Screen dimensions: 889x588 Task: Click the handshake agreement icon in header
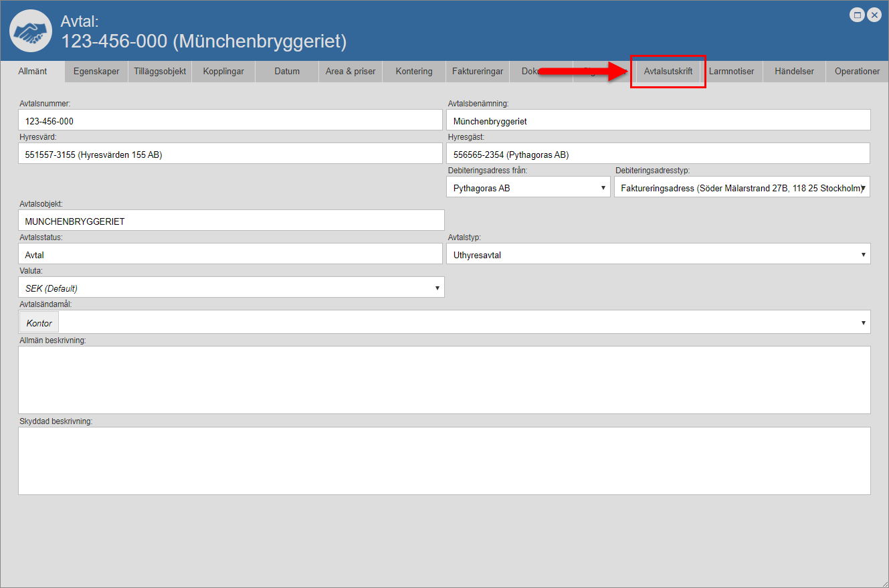tap(31, 31)
